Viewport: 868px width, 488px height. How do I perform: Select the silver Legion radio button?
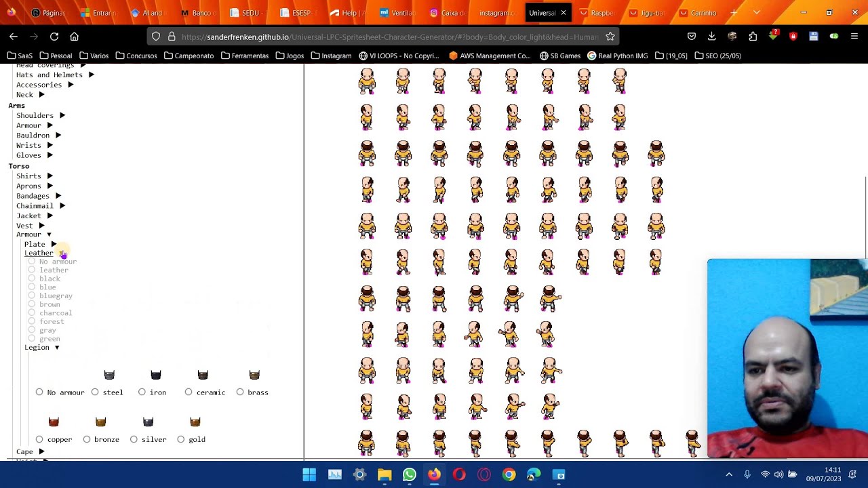pos(134,439)
